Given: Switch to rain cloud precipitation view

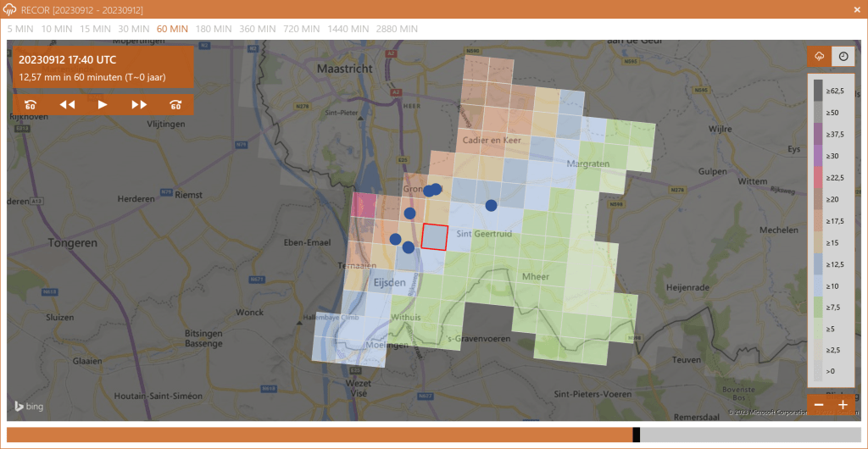Looking at the screenshot, I should coord(820,57).
